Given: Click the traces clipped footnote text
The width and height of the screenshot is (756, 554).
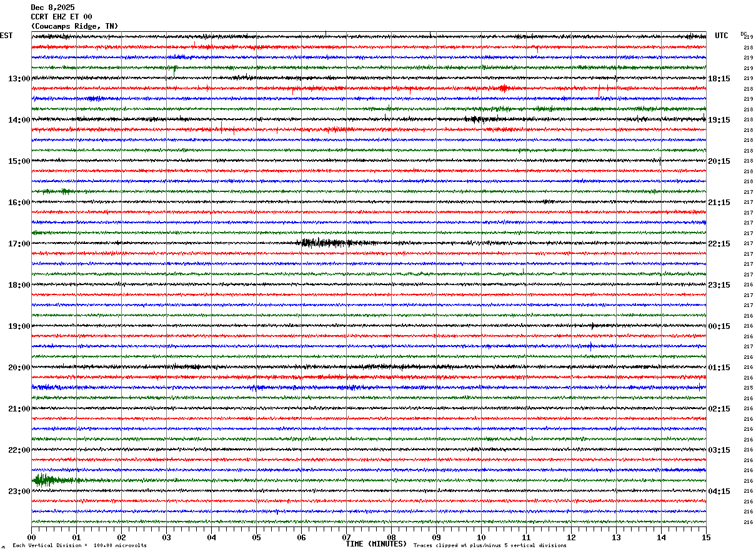Looking at the screenshot, I should 490,545.
